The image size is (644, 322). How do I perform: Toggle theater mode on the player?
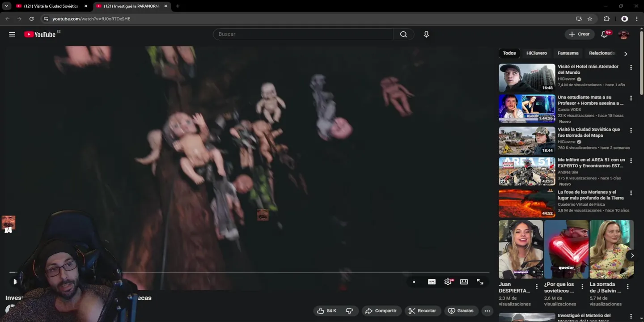(x=464, y=282)
